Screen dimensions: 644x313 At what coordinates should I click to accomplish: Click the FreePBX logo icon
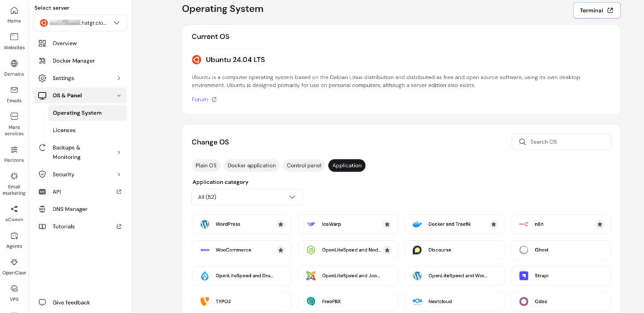[311, 302]
